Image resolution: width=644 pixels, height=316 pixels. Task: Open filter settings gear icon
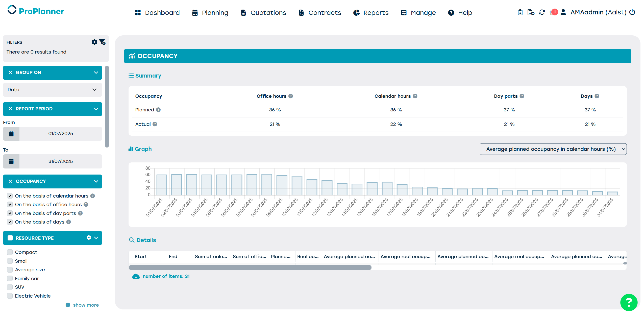pyautogui.click(x=94, y=42)
